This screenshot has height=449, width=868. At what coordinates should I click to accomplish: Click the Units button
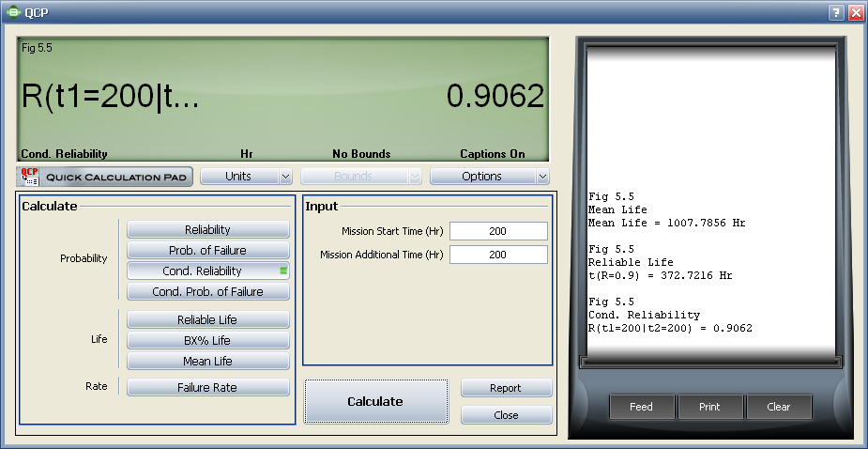[x=238, y=177]
